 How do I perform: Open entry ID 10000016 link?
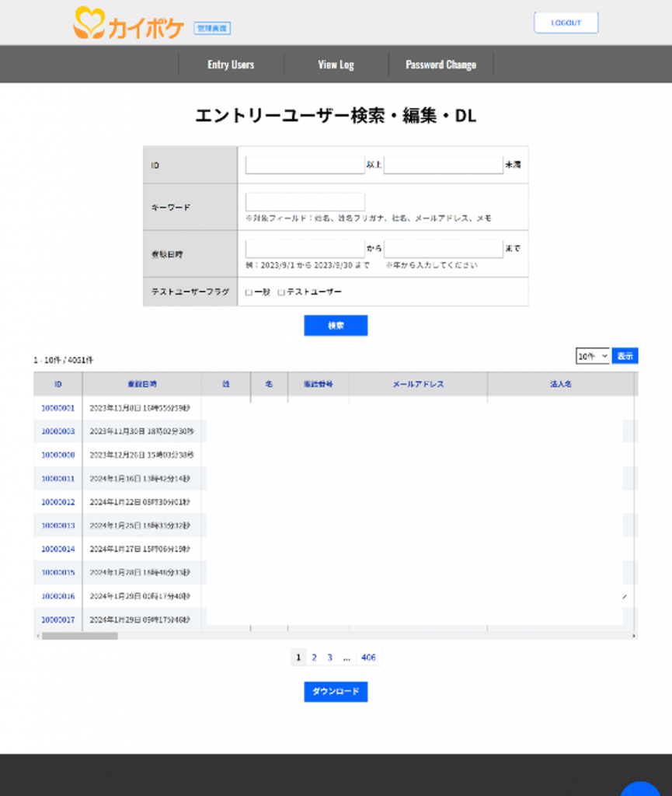57,596
